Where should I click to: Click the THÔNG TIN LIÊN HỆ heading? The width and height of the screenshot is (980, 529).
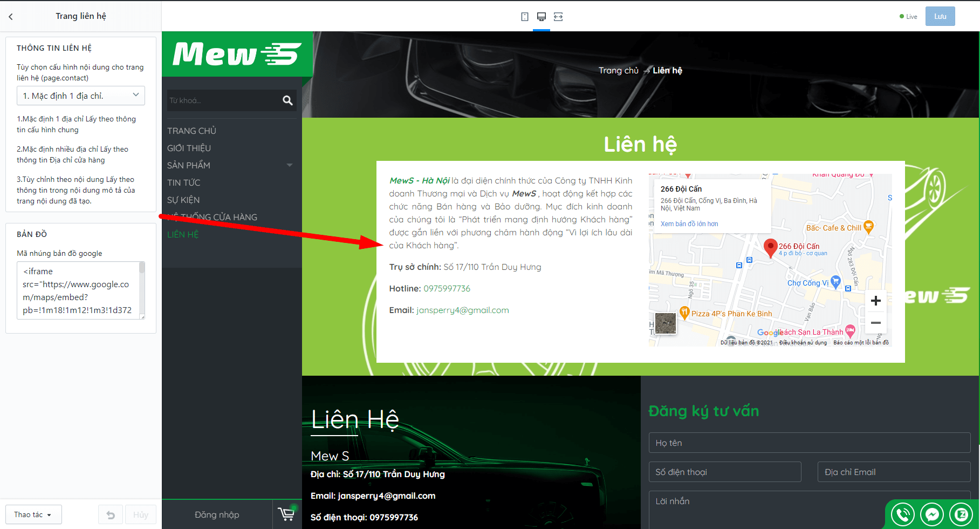[54, 48]
